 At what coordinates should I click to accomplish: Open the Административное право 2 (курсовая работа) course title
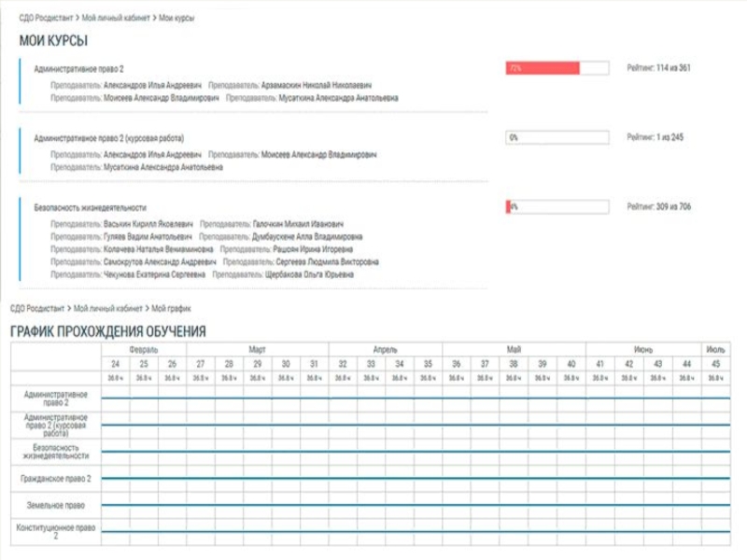tap(109, 138)
